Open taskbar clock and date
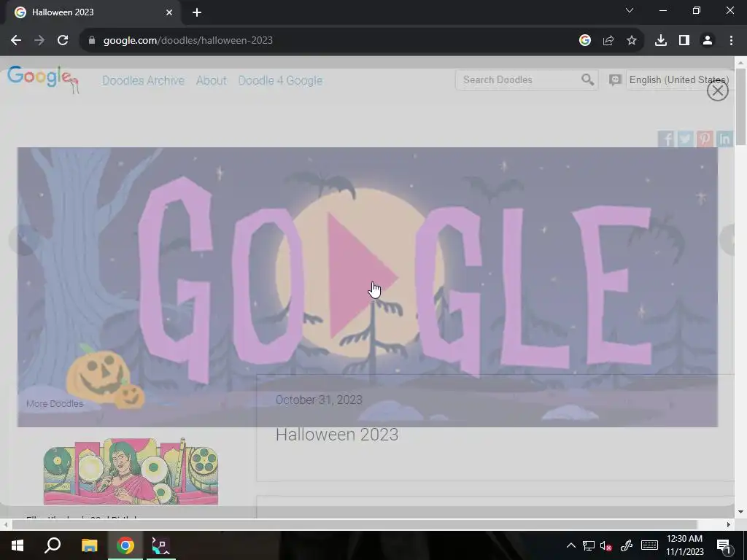The image size is (747, 560). coord(684,545)
